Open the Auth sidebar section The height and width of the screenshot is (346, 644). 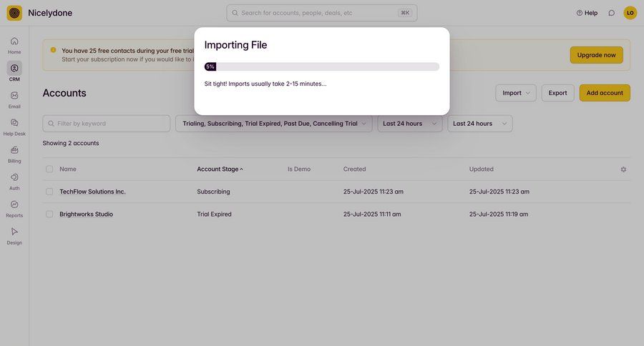(14, 182)
